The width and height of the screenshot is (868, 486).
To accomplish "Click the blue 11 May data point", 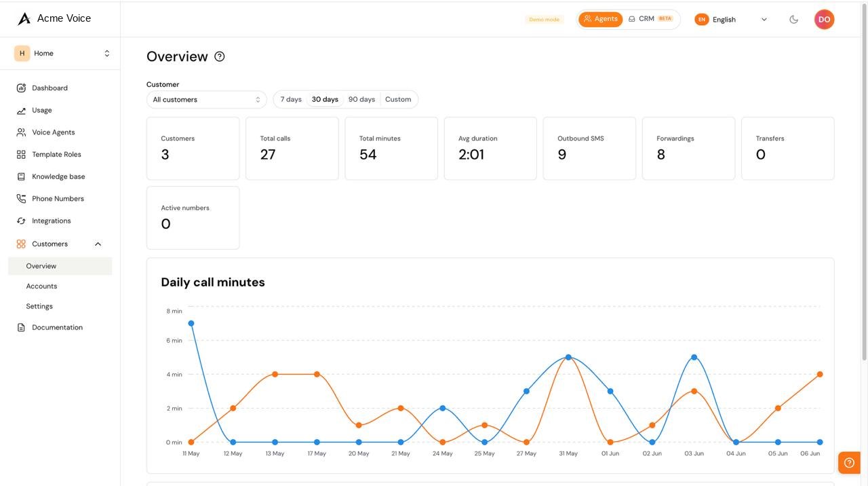I will [191, 324].
